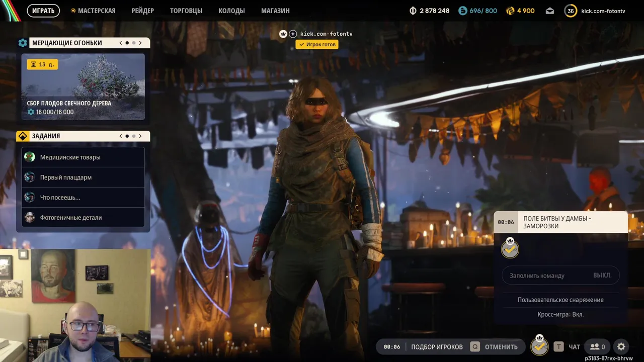Open quest Фотогеничные детали

(x=83, y=217)
